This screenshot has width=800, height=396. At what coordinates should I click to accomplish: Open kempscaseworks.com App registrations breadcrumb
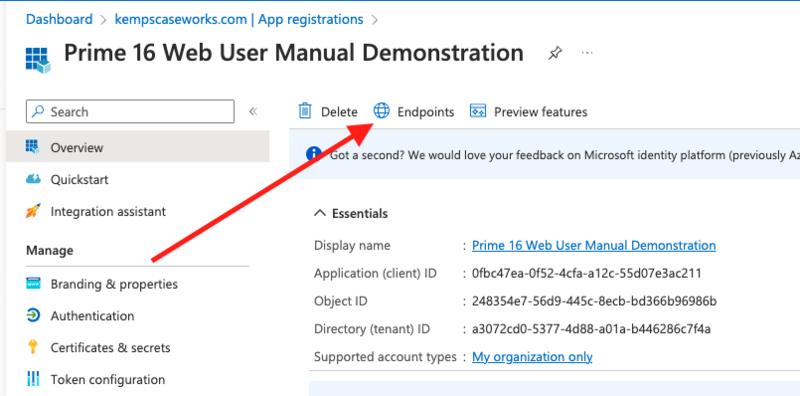click(x=239, y=19)
